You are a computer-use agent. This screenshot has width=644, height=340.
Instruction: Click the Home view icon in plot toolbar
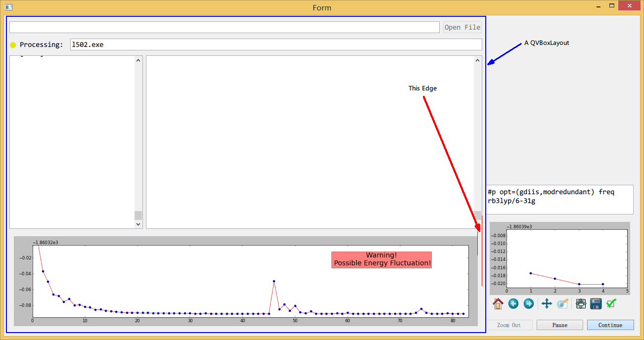498,303
